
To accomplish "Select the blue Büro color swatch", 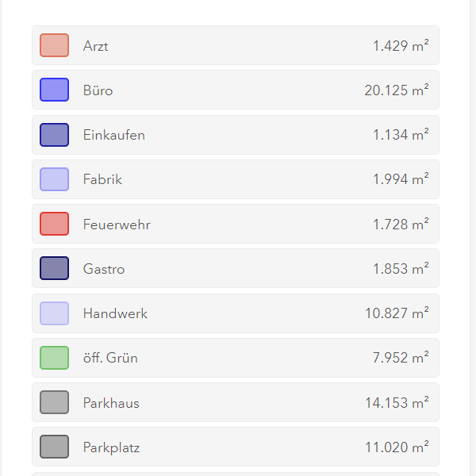I will coord(54,90).
